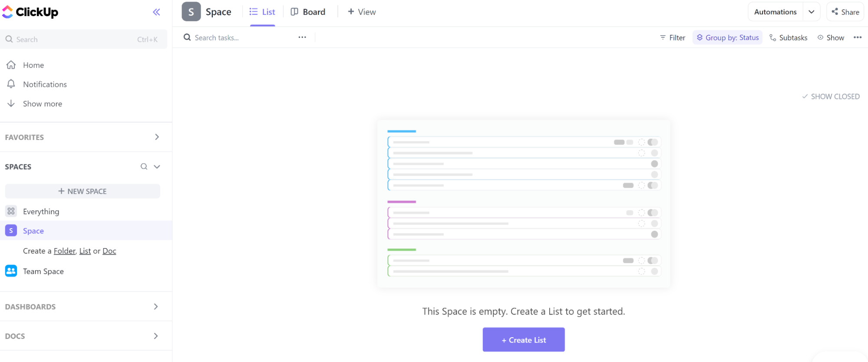868x362 pixels.
Task: Click the search icon in Spaces header
Action: (144, 166)
